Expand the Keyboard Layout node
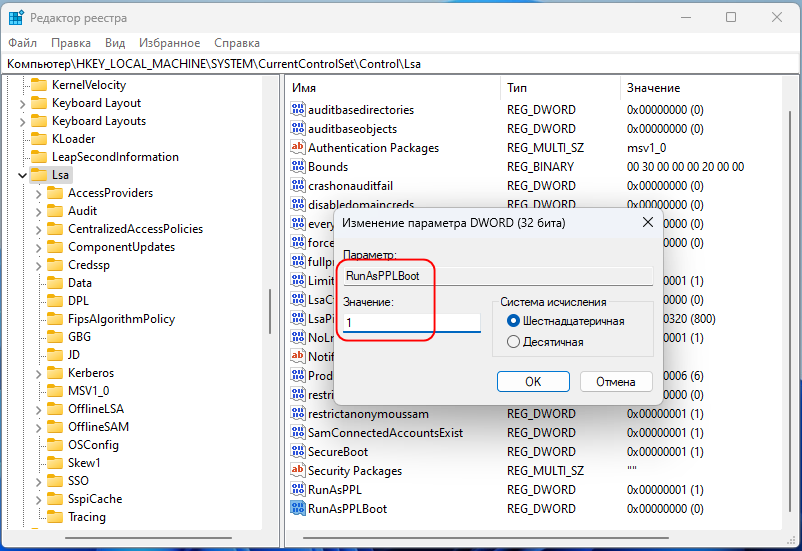802x551 pixels. click(x=22, y=103)
